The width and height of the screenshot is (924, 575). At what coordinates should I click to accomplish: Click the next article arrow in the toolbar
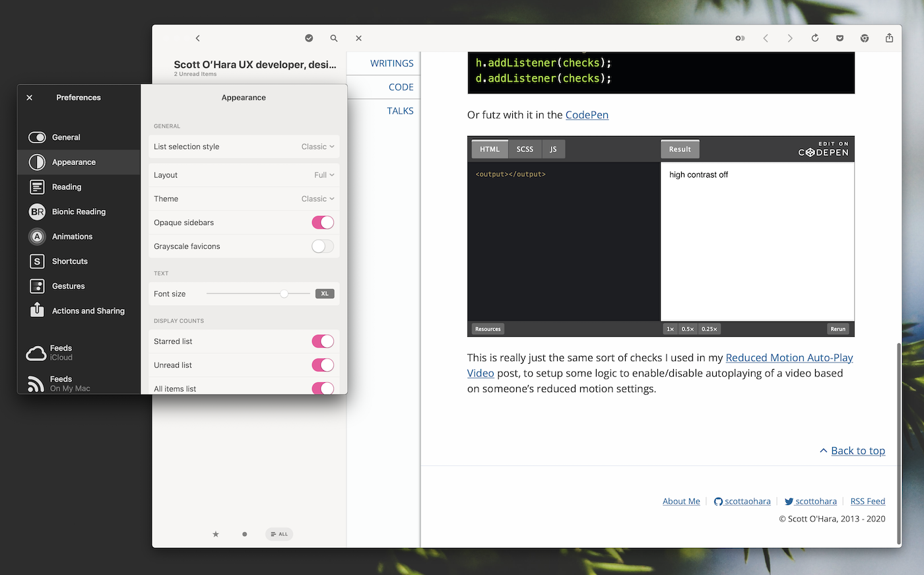click(790, 38)
